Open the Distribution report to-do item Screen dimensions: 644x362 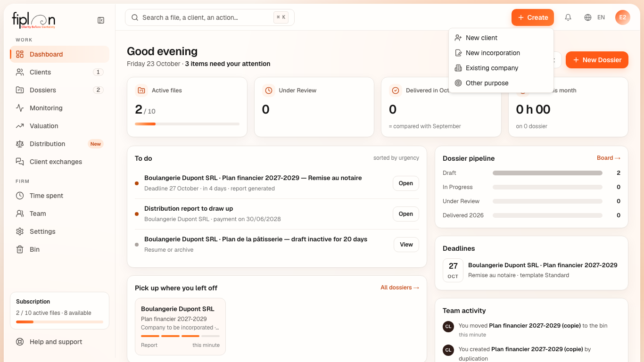[x=406, y=214]
